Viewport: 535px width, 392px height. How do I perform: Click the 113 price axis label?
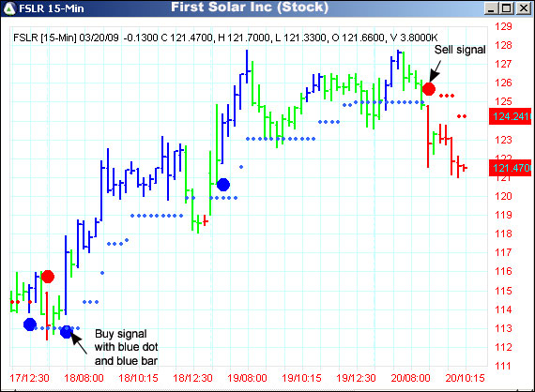click(504, 328)
